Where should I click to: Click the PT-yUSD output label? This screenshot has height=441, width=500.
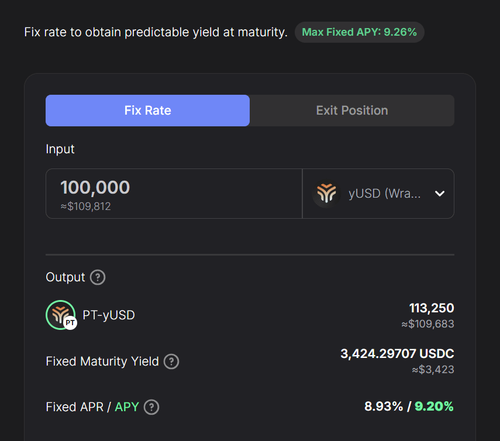pos(109,315)
